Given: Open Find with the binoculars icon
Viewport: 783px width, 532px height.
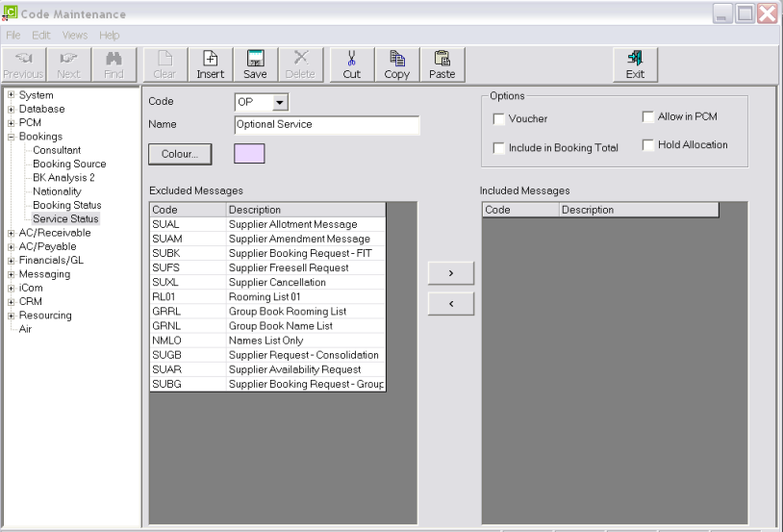Looking at the screenshot, I should [x=114, y=65].
